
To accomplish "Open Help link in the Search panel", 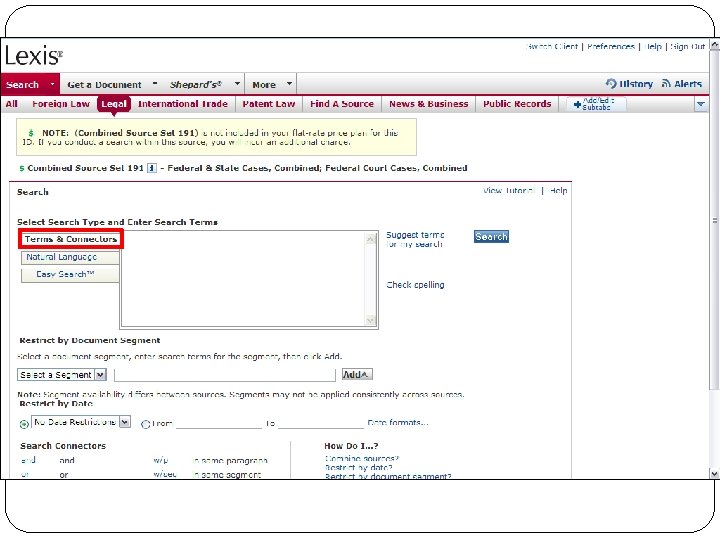I will coord(558,191).
